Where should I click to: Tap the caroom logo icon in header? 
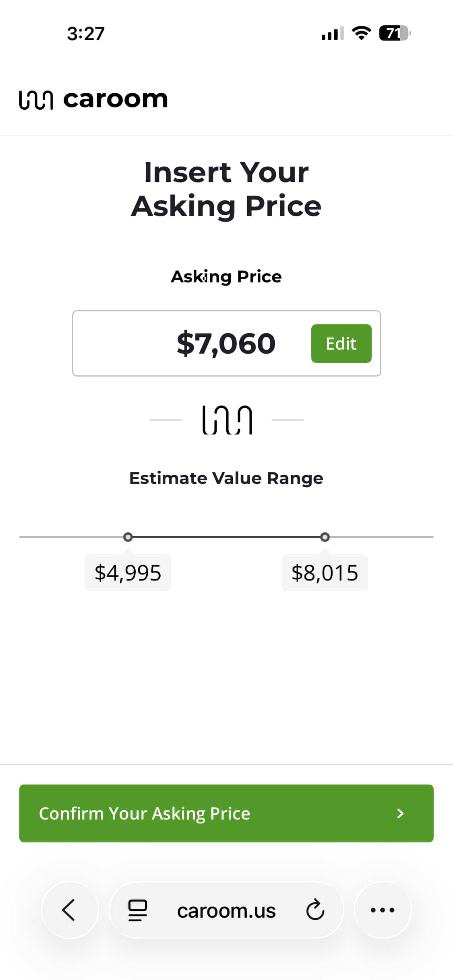click(36, 100)
